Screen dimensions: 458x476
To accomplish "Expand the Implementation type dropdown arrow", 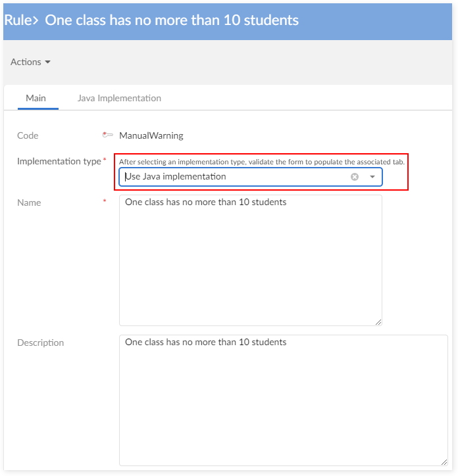I will (x=372, y=177).
